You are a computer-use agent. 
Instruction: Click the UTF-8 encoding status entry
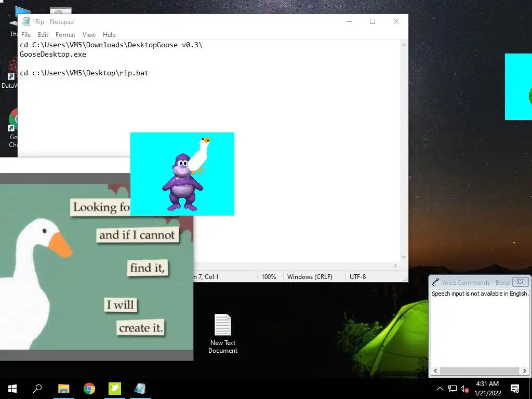coord(357,277)
